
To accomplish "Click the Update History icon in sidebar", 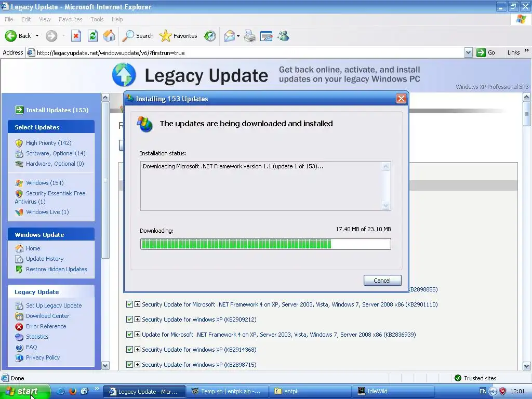I will (x=19, y=259).
